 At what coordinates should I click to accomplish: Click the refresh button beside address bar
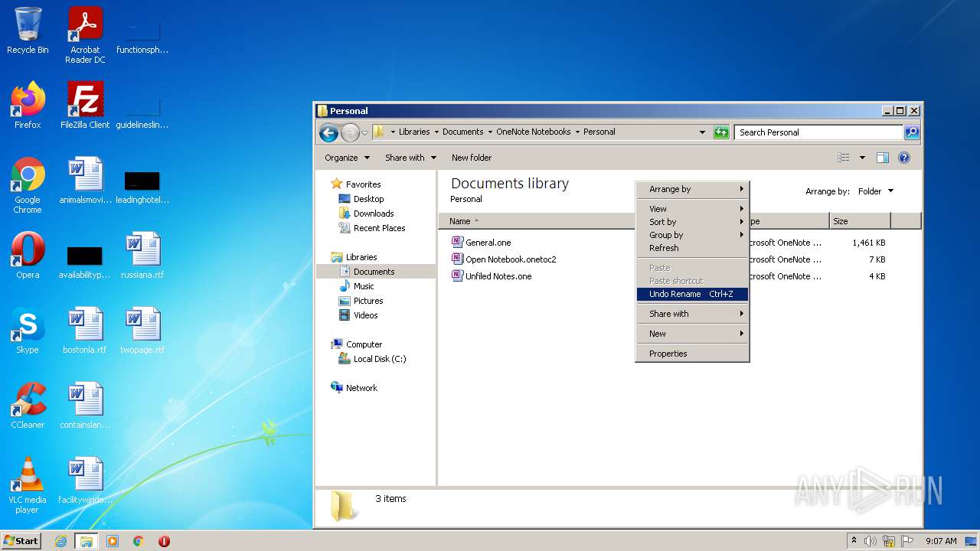(x=721, y=132)
